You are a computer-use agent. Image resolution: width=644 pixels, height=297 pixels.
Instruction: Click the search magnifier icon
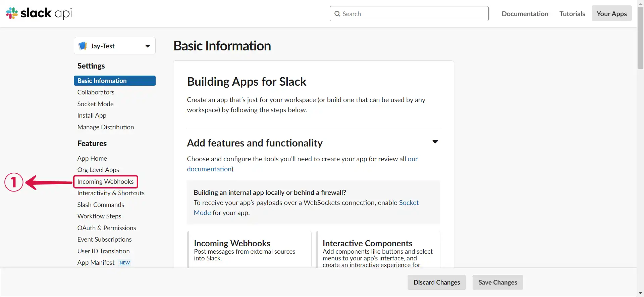tap(337, 14)
